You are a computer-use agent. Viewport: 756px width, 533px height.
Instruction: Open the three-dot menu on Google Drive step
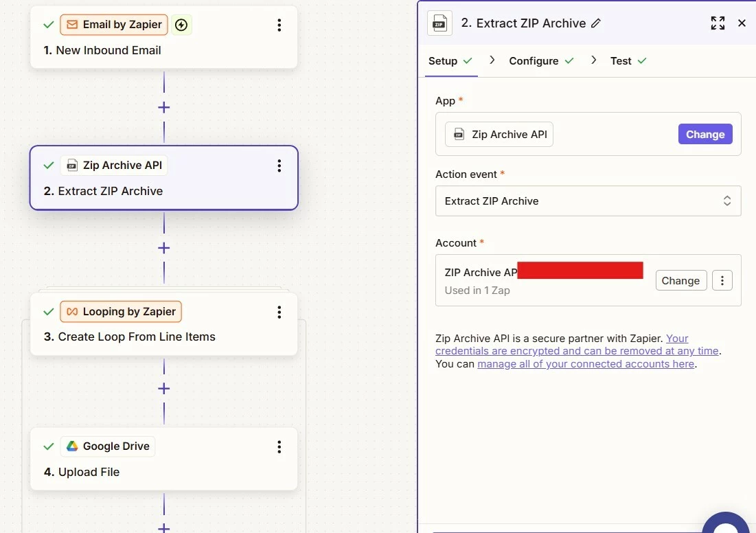pyautogui.click(x=279, y=446)
